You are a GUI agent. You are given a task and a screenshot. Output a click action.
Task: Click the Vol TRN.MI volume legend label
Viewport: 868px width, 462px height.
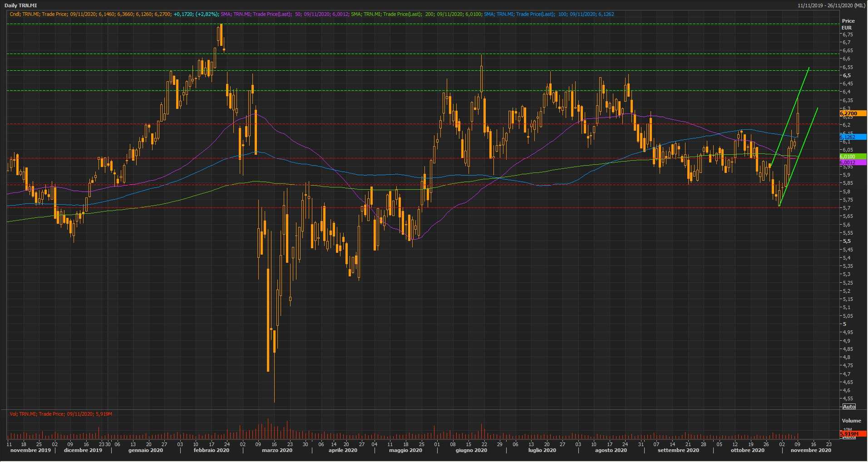pyautogui.click(x=61, y=414)
